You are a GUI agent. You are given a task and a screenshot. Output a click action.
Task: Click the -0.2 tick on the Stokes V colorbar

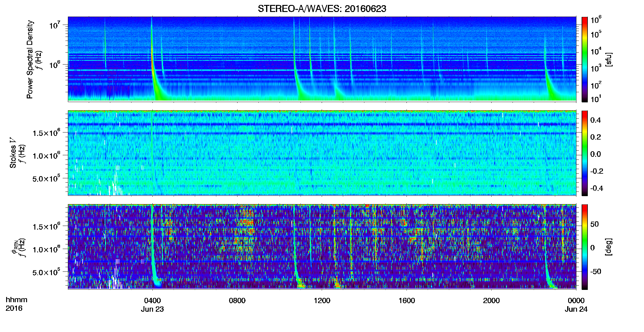597,171
